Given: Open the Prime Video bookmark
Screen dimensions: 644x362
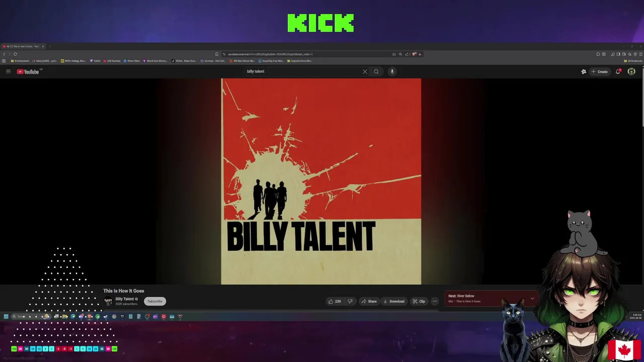Looking at the screenshot, I should [x=132, y=61].
